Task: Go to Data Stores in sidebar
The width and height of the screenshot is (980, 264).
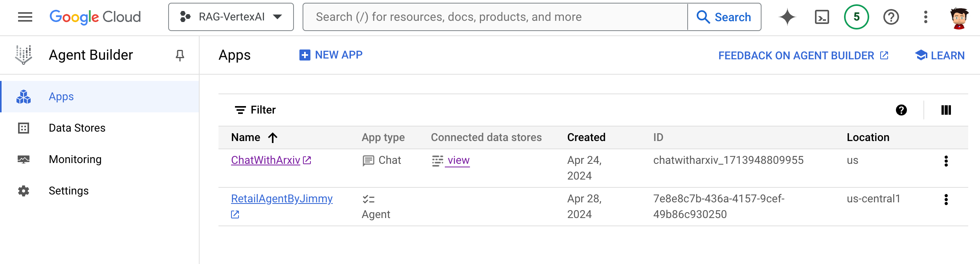Action: (77, 128)
